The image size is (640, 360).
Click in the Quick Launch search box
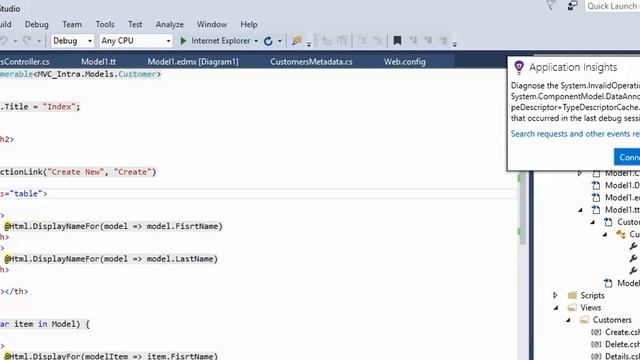612,6
